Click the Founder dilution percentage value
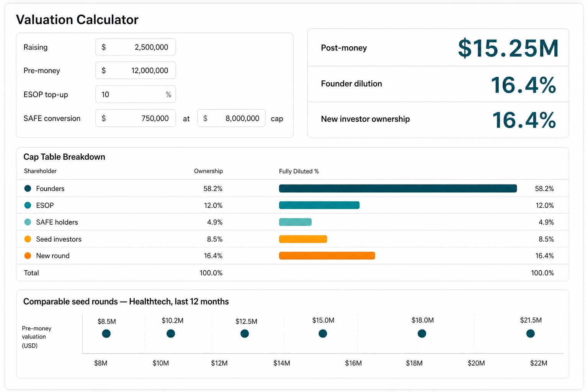 coord(523,85)
